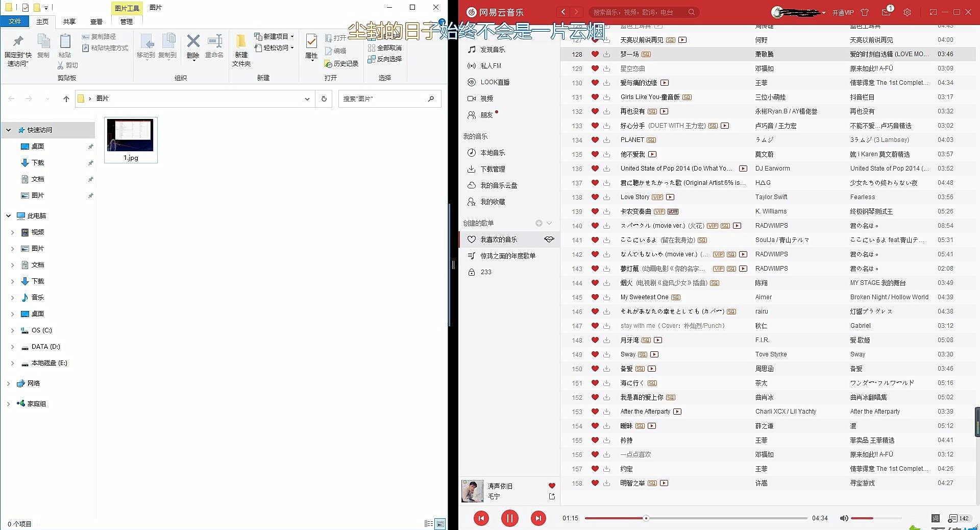Click the 历史记录 button in the ribbon
980x530 pixels.
click(341, 63)
